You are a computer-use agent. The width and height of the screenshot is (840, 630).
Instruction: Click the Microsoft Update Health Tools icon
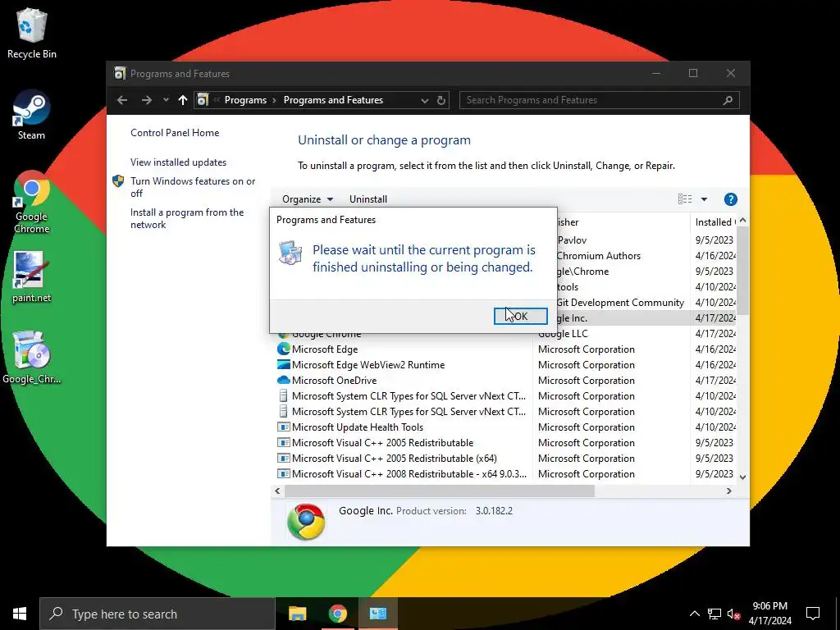pos(283,427)
